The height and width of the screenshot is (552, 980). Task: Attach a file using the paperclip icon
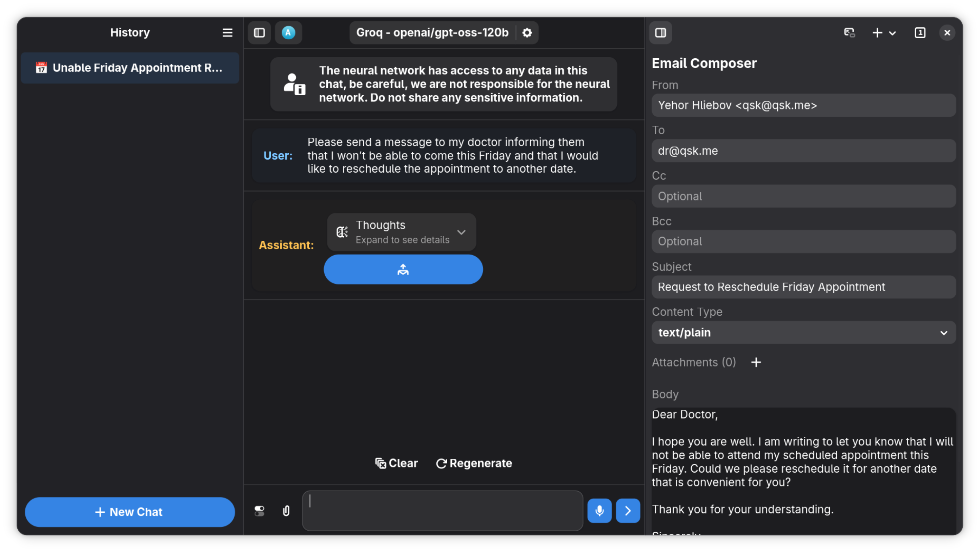click(x=286, y=511)
